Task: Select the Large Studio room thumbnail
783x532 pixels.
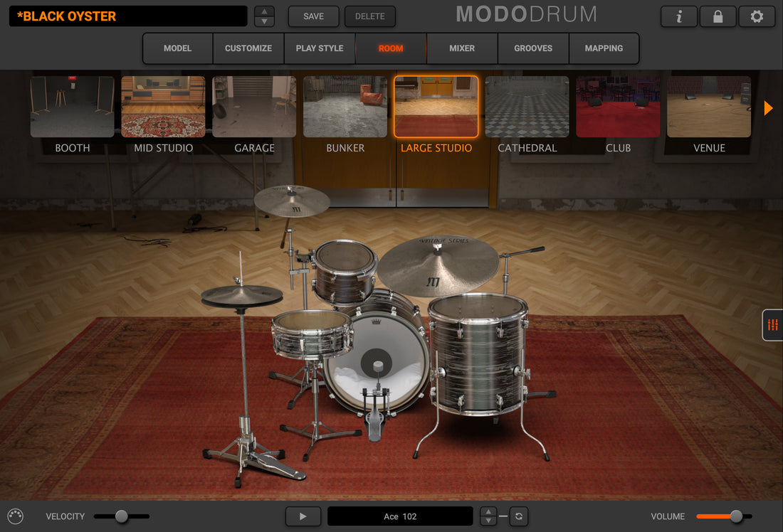Action: click(436, 107)
